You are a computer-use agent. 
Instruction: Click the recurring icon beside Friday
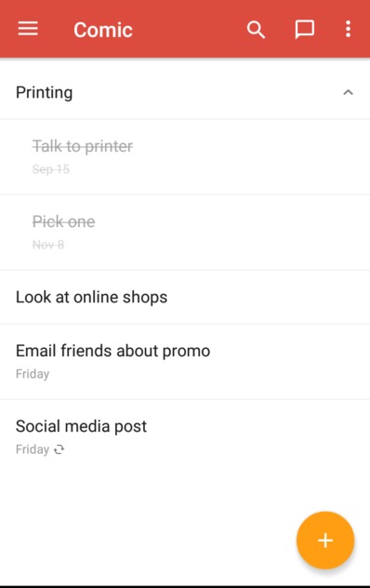[59, 449]
